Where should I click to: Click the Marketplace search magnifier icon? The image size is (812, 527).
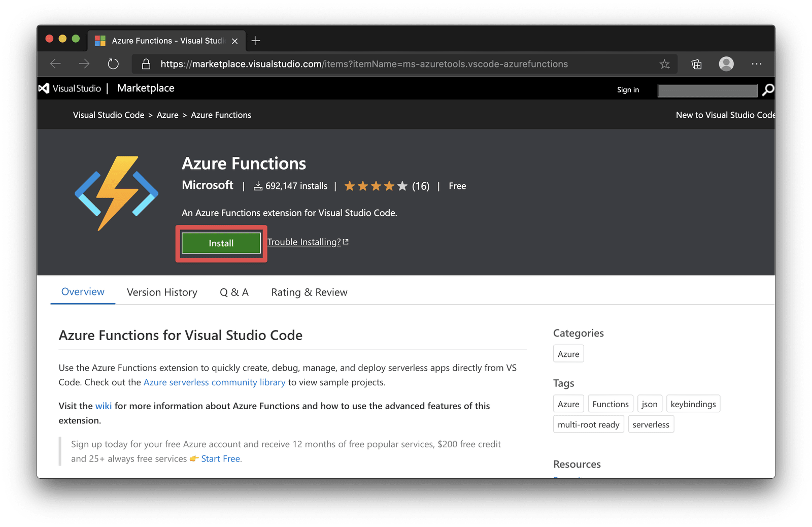768,90
